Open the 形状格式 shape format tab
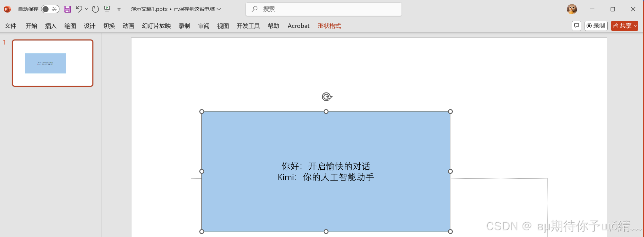 (x=329, y=26)
